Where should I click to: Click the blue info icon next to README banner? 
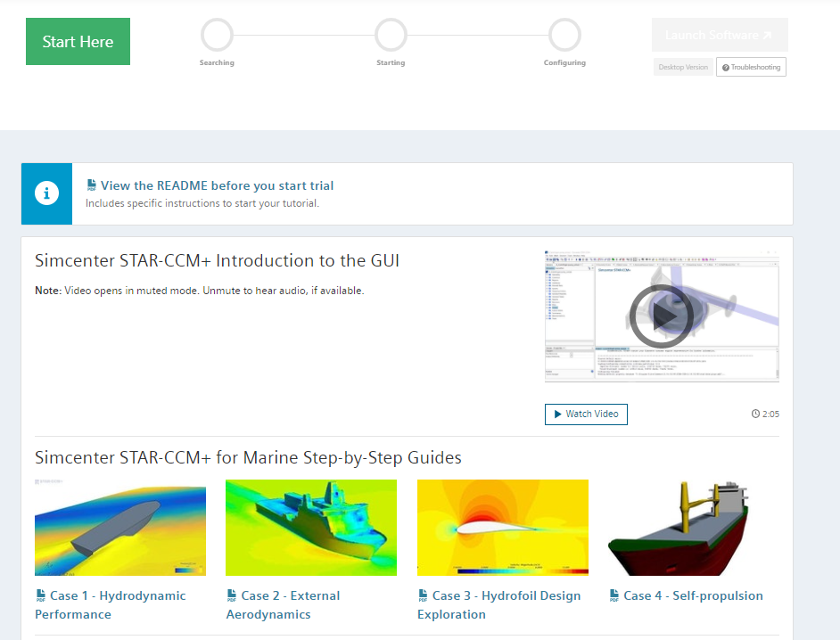46,193
